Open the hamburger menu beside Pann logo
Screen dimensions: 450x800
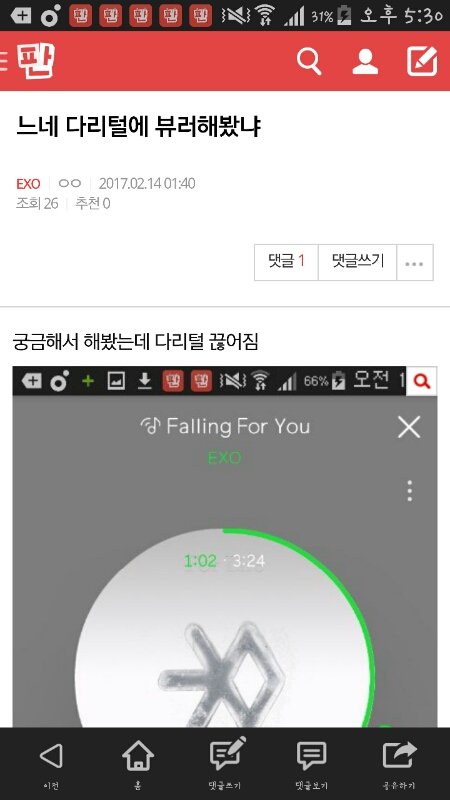4,62
